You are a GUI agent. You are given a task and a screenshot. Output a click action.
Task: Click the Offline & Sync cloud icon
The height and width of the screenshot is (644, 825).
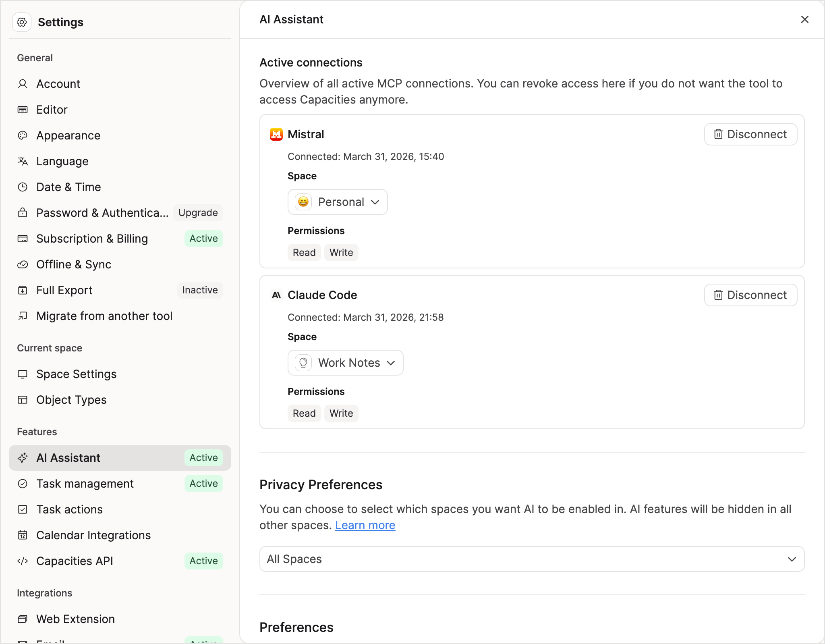point(23,264)
